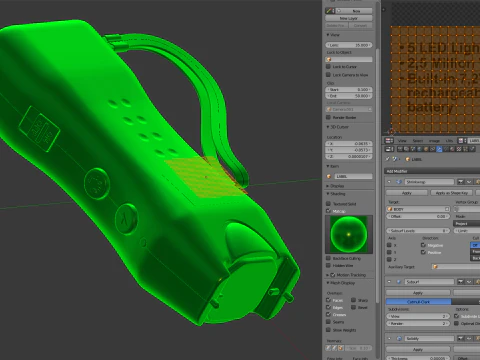Image resolution: width=480 pixels, height=360 pixels.
Task: Open the View menu in image editor
Action: pos(402,141)
